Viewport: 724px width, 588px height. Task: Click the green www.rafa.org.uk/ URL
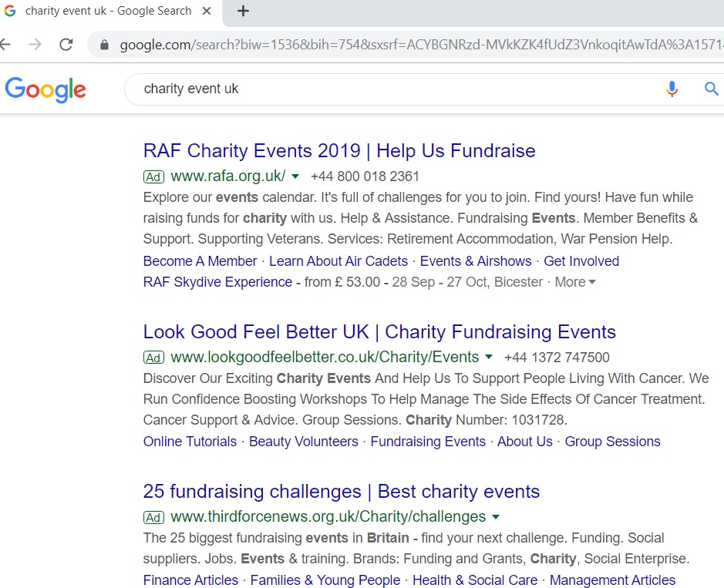click(x=228, y=176)
